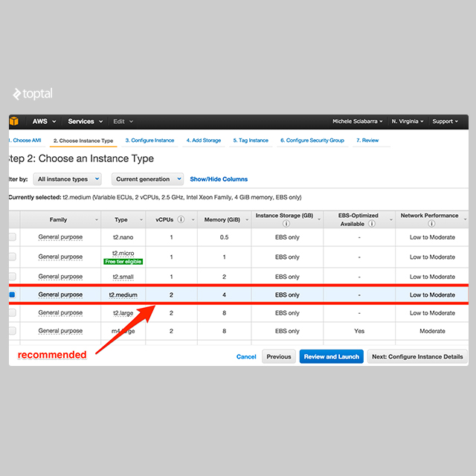Select the t2.micro row checkbox
The height and width of the screenshot is (476, 476).
[x=12, y=257]
